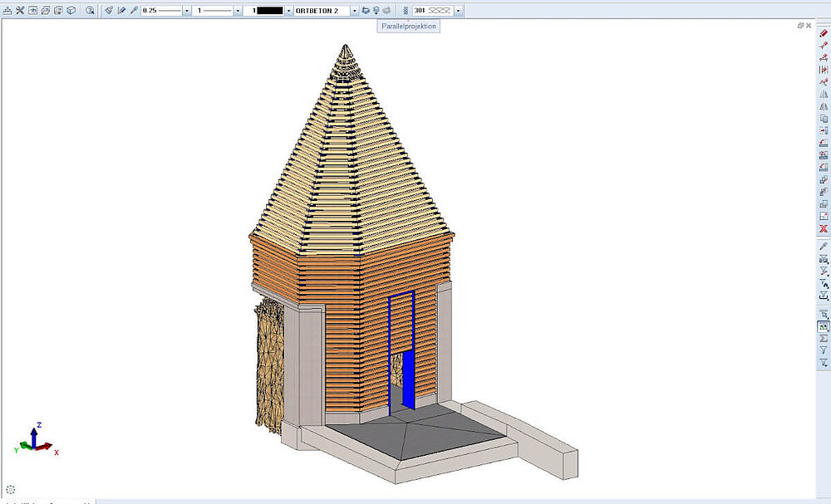Open the line type 1 dropdown
This screenshot has height=504, width=831.
[238, 11]
